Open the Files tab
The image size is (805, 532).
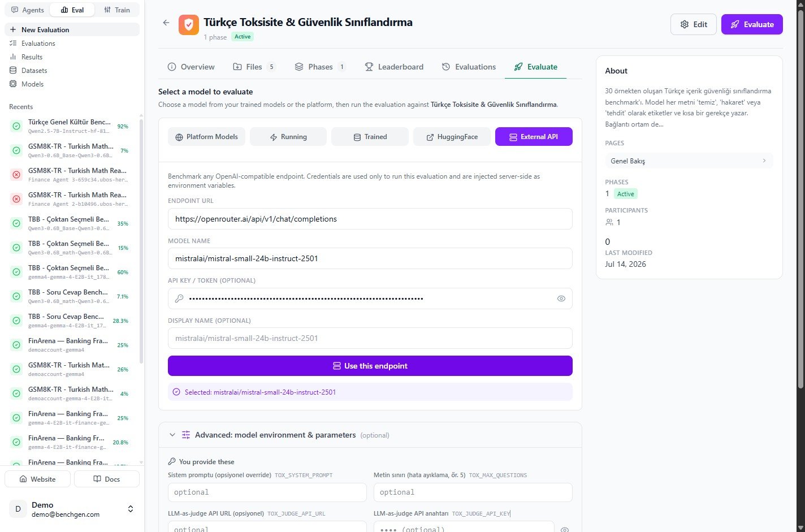point(254,67)
